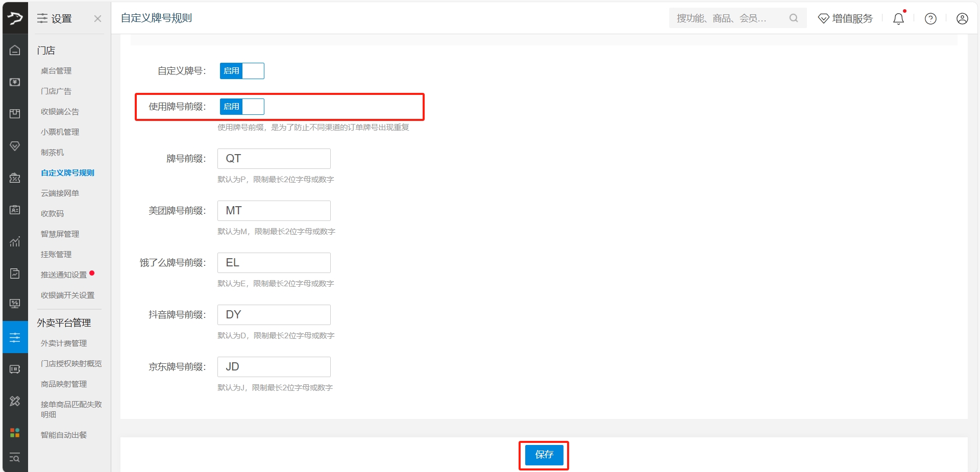Open 接单商品匹配失败明细 menu item
Screen dimensions: 980x472
71,410
